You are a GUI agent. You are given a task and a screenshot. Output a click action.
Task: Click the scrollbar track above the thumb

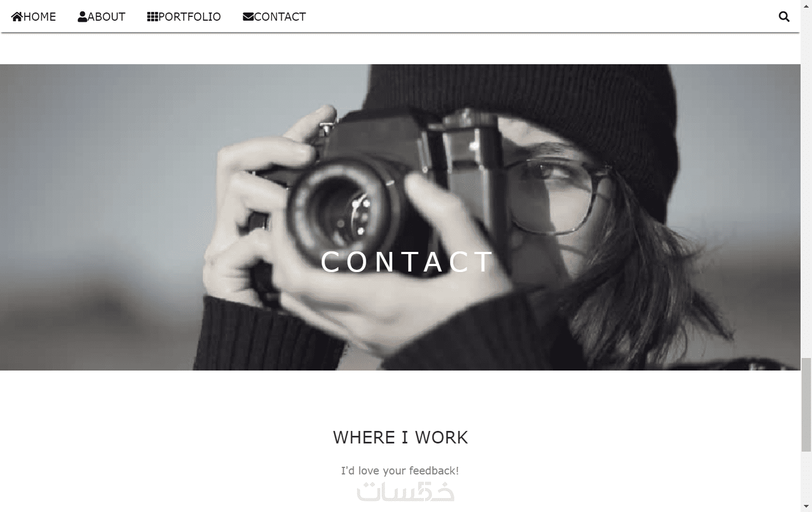806,184
